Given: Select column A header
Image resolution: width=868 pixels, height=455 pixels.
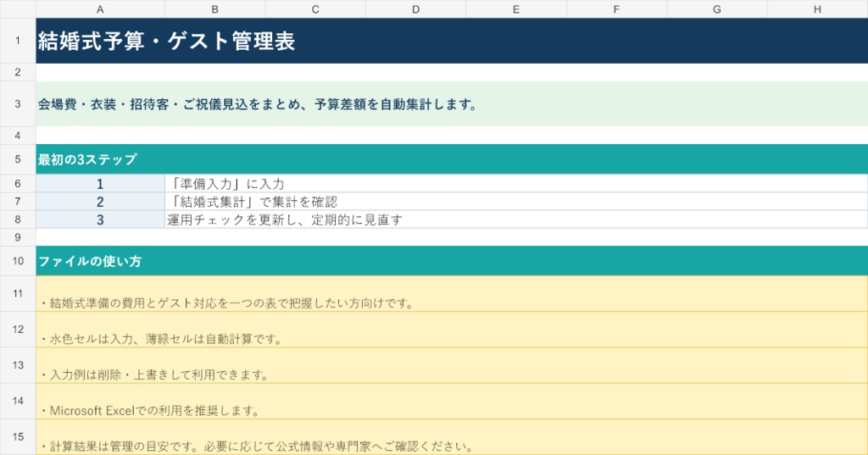Looking at the screenshot, I should tap(100, 8).
